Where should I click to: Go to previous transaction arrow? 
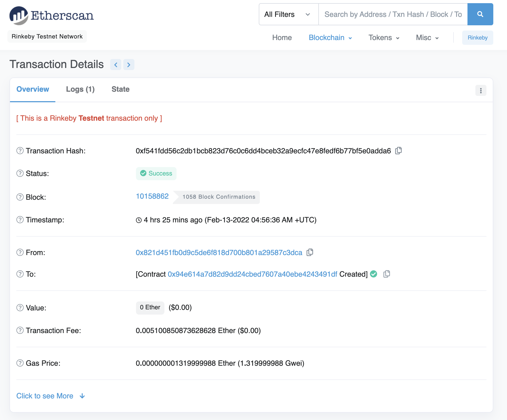116,65
